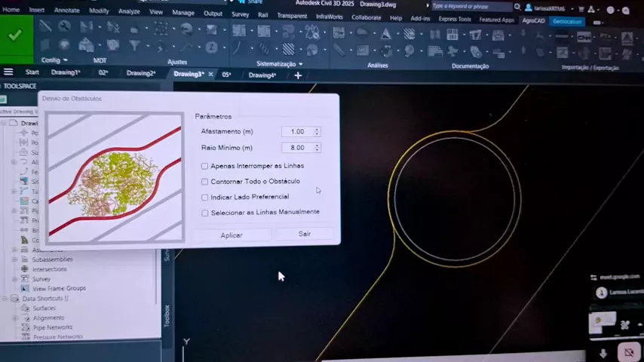Switch to the Drawing2 document tab

140,74
